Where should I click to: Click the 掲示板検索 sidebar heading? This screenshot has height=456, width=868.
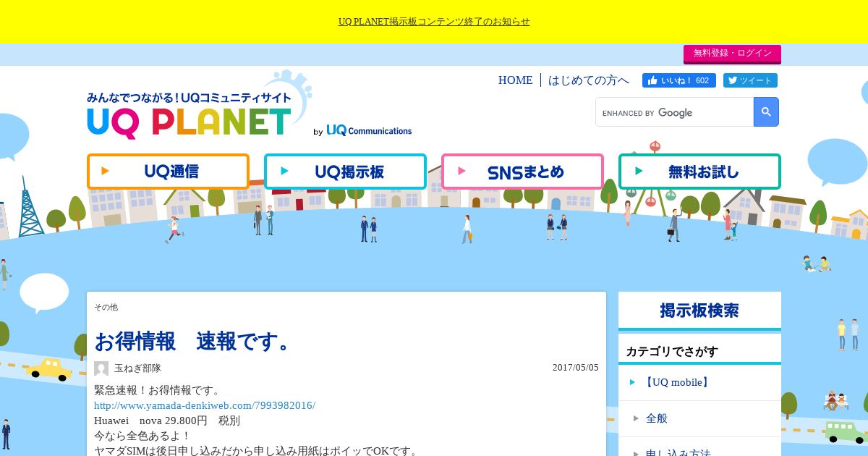coord(699,311)
